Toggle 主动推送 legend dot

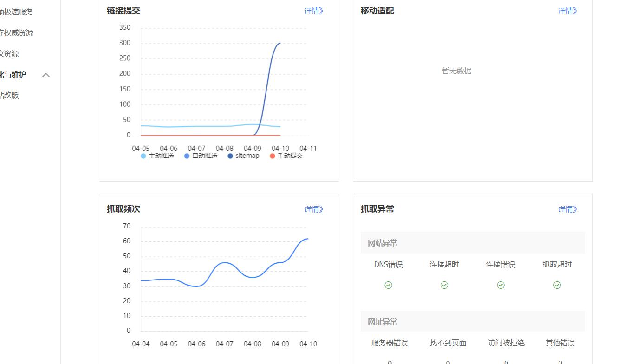coord(143,156)
